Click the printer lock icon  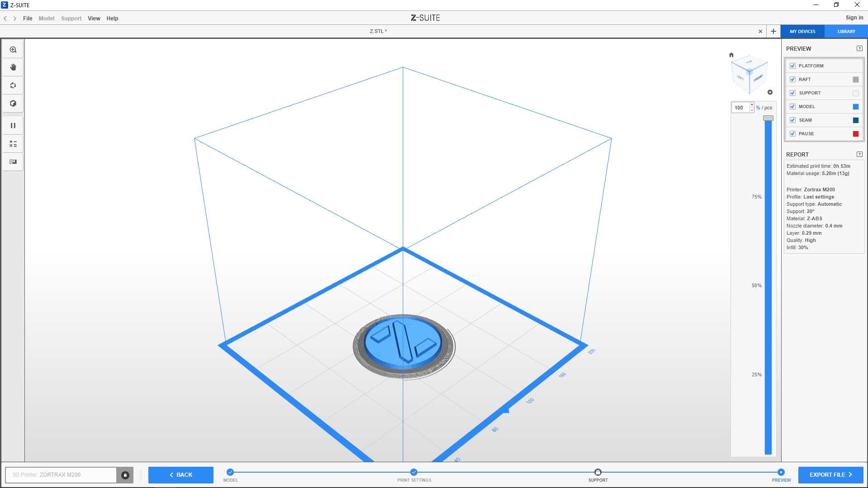tap(125, 475)
